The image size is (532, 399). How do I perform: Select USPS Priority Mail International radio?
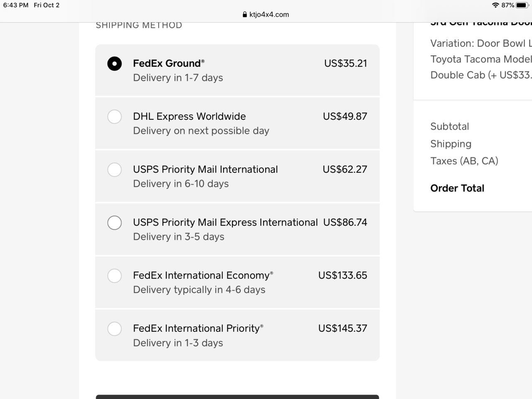[114, 170]
